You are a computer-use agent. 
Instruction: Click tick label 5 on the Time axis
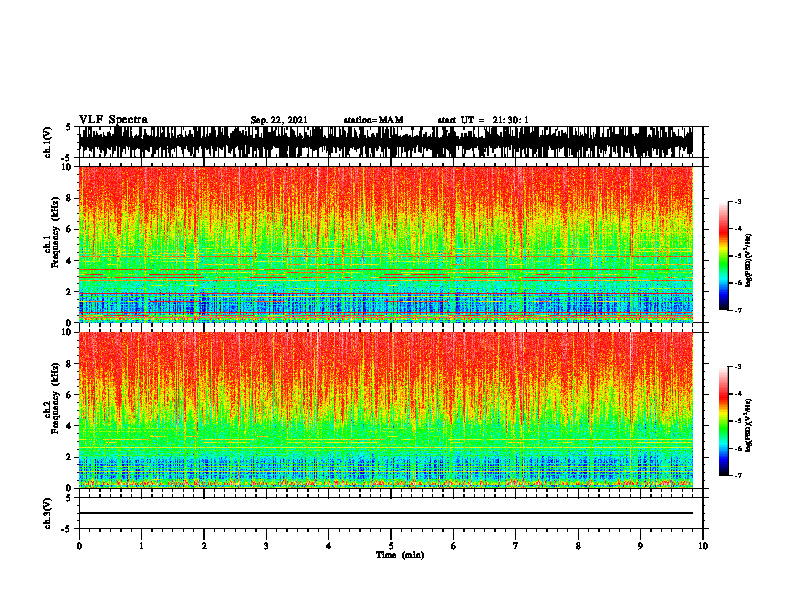(391, 546)
